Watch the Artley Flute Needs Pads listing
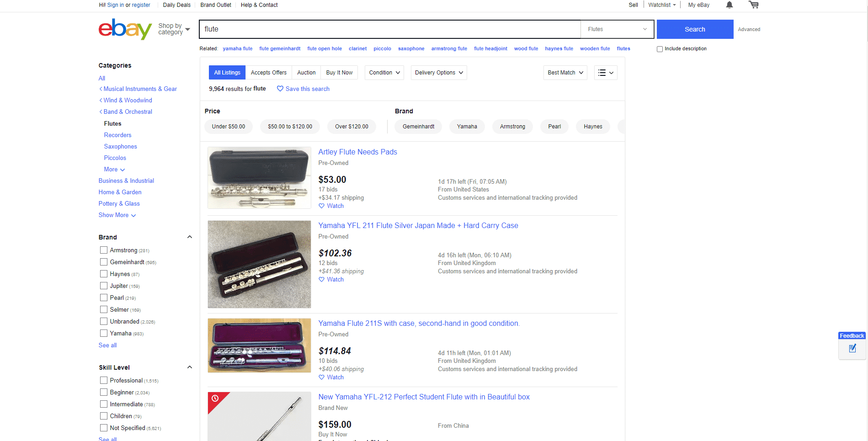 (x=331, y=206)
